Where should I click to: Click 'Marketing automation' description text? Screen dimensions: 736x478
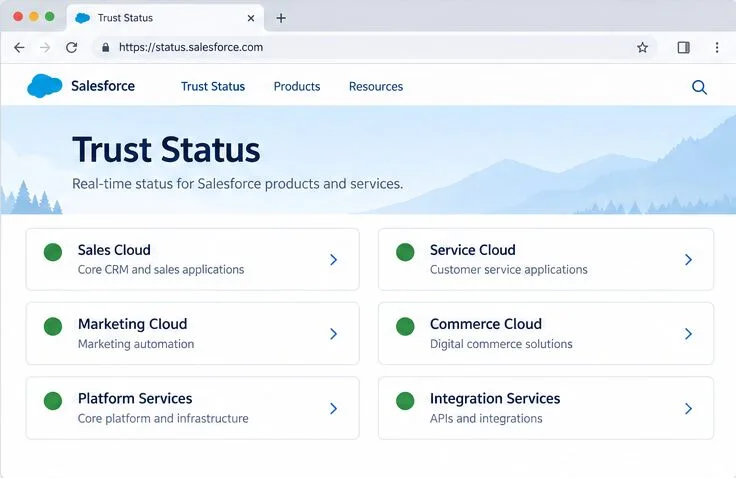click(x=136, y=344)
